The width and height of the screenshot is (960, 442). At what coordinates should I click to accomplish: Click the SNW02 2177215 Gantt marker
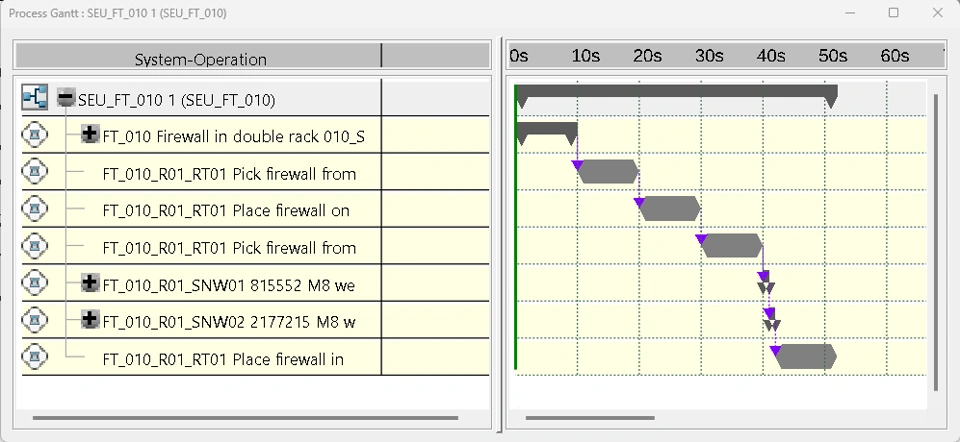point(771,320)
